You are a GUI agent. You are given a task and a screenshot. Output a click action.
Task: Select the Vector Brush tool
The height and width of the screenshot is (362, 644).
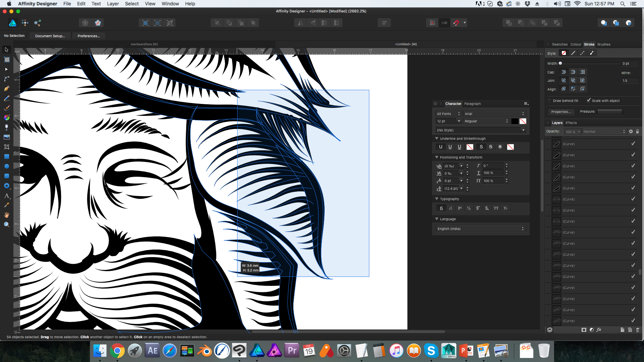click(x=6, y=107)
